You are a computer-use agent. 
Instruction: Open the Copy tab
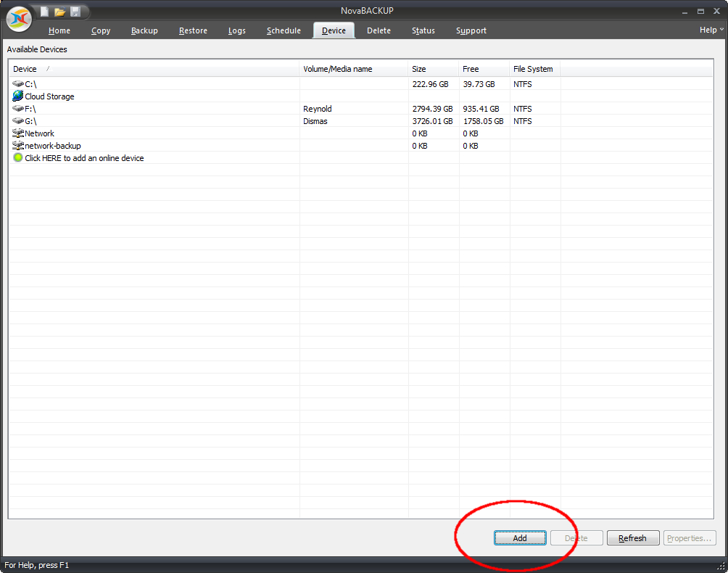pyautogui.click(x=101, y=30)
